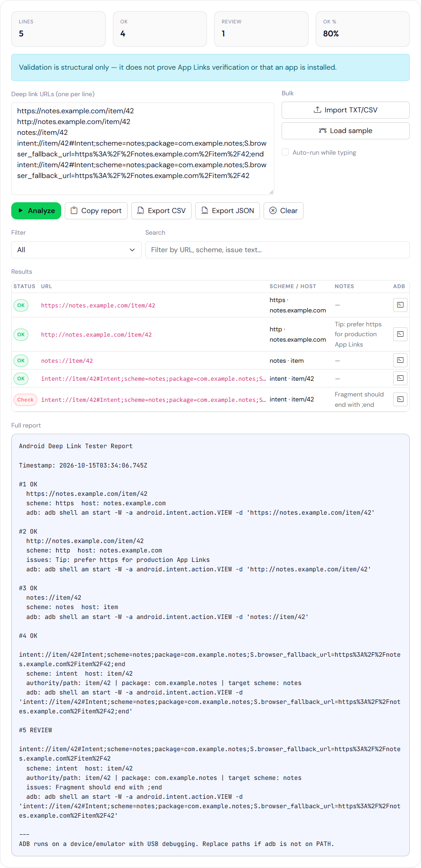Viewport: 421px width, 868px height.
Task: Click into the Deep link URLs textarea
Action: click(x=143, y=149)
